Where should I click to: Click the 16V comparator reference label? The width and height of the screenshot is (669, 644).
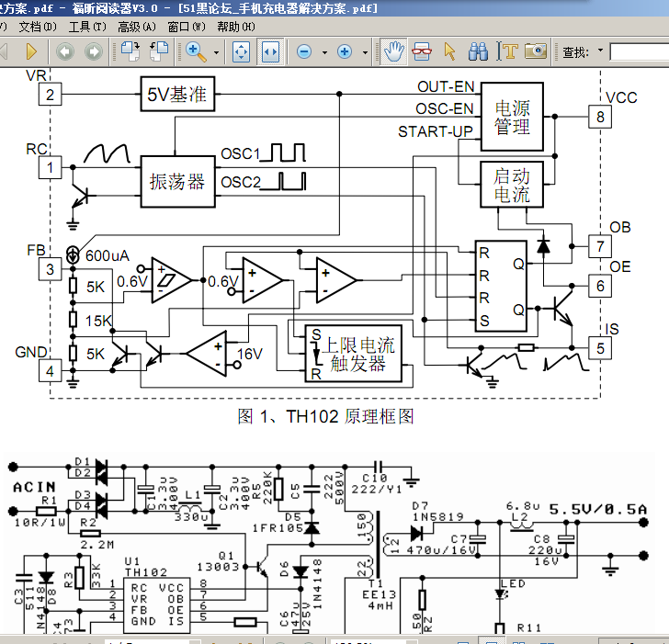250,354
